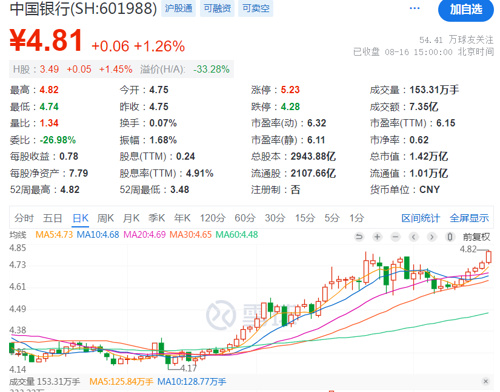The image size is (500, 392).
Task: Click the chart reset (undo arrow) icon
Action: coord(359,237)
